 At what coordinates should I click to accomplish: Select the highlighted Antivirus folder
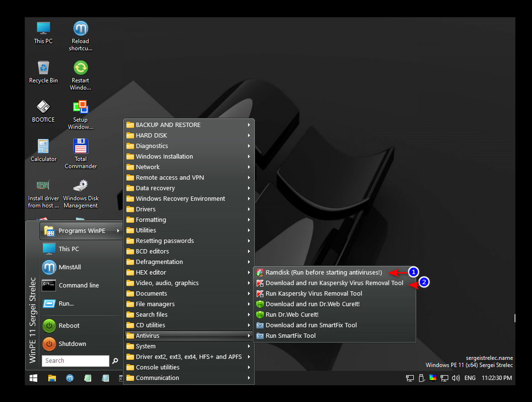click(189, 336)
